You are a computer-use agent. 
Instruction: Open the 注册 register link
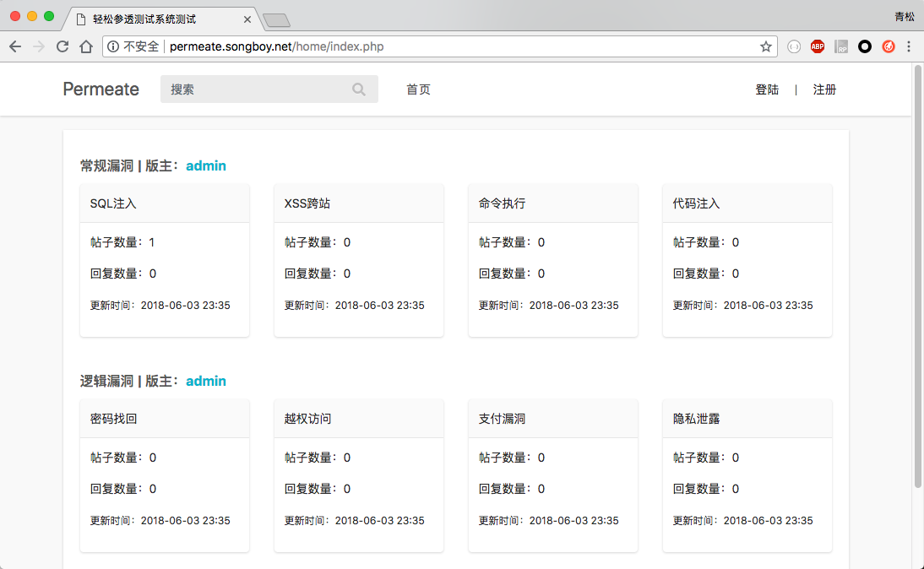coord(824,89)
